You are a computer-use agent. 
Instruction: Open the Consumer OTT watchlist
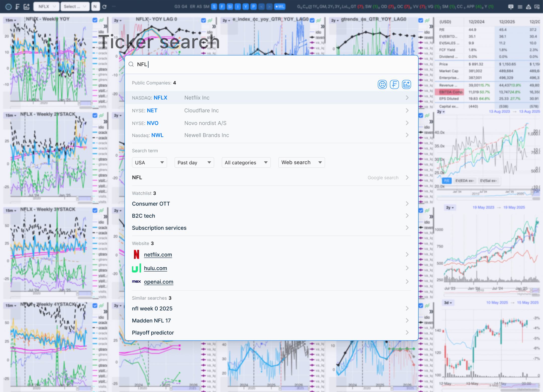tap(271, 204)
